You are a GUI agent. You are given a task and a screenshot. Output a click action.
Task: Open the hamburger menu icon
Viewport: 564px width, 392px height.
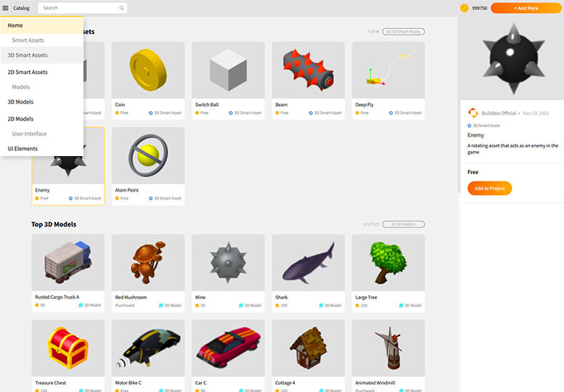pos(5,8)
